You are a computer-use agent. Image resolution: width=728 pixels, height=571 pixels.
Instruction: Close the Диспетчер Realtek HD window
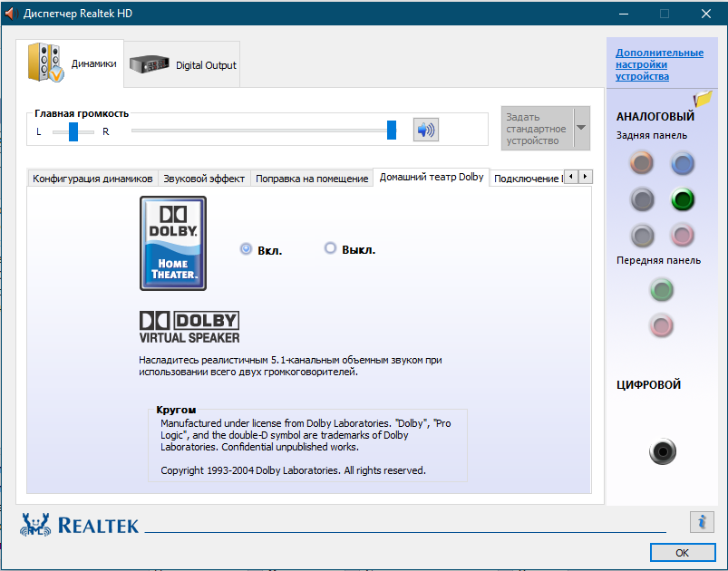click(706, 14)
